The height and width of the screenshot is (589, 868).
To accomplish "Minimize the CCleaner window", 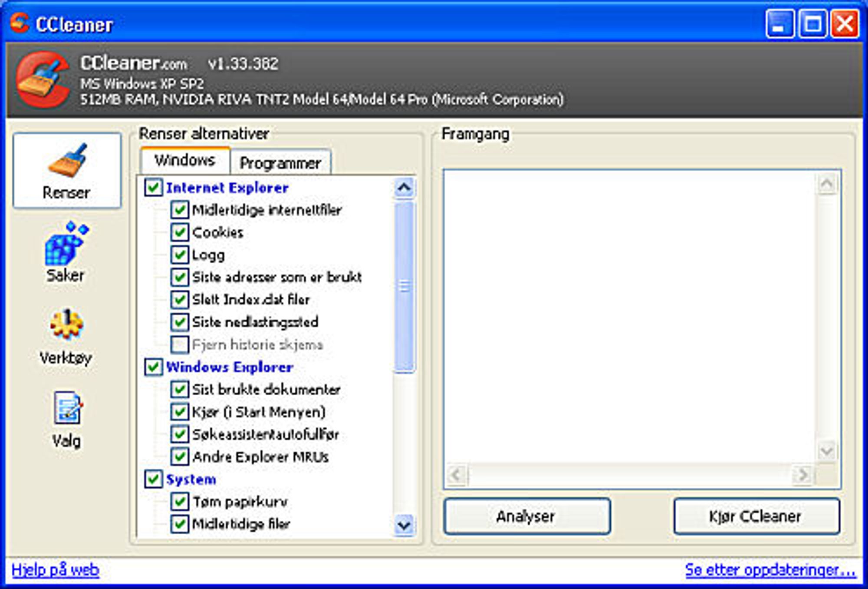I will (780, 23).
